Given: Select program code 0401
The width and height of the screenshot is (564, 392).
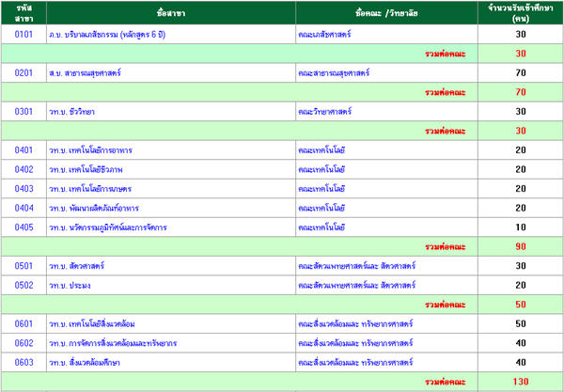Looking at the screenshot, I should [23, 150].
